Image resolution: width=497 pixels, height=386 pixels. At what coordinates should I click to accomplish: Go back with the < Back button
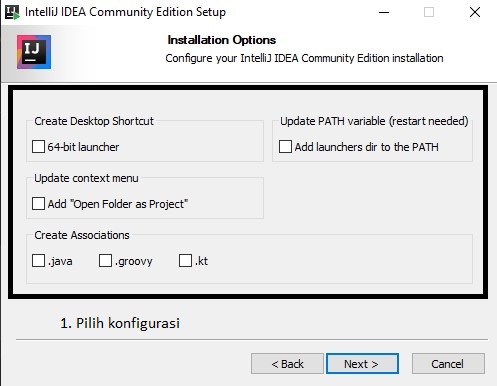287,364
